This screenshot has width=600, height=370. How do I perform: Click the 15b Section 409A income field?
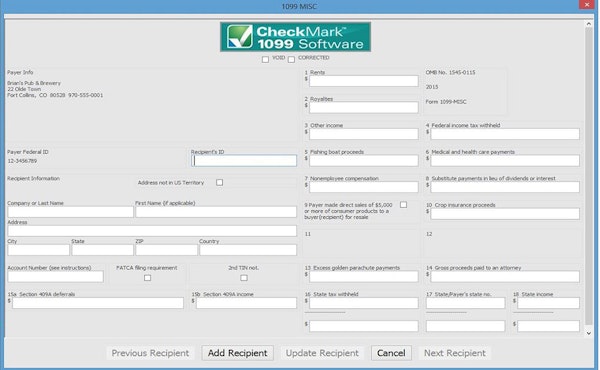click(246, 303)
